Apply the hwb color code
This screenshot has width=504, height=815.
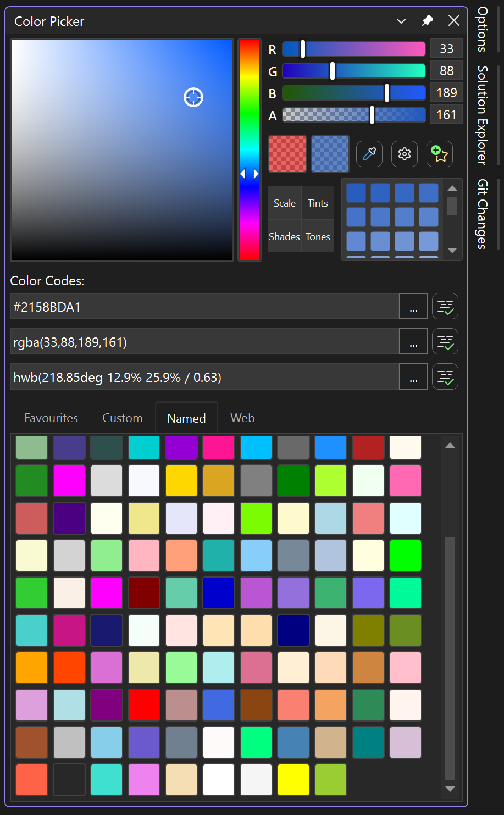pyautogui.click(x=445, y=376)
